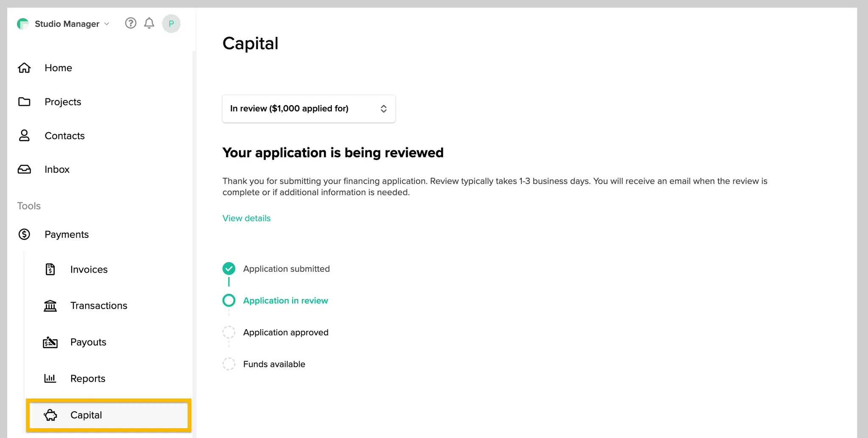Screen dimensions: 868x438
Task: Select the Projects folder icon
Action: pos(24,102)
